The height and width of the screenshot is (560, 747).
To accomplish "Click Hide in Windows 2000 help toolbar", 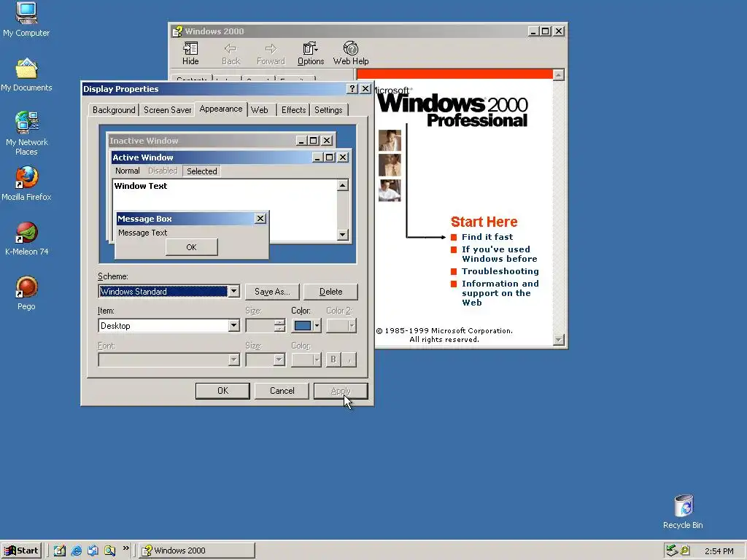I will tap(190, 53).
